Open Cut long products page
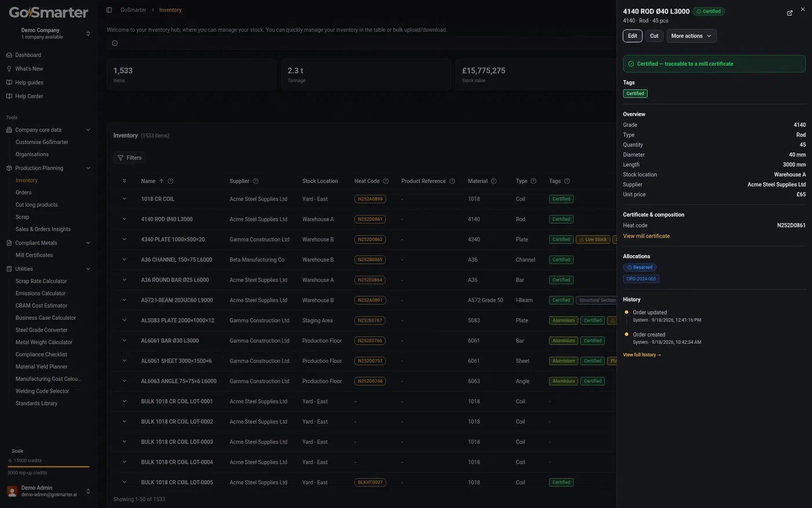The height and width of the screenshot is (508, 812). pyautogui.click(x=37, y=205)
